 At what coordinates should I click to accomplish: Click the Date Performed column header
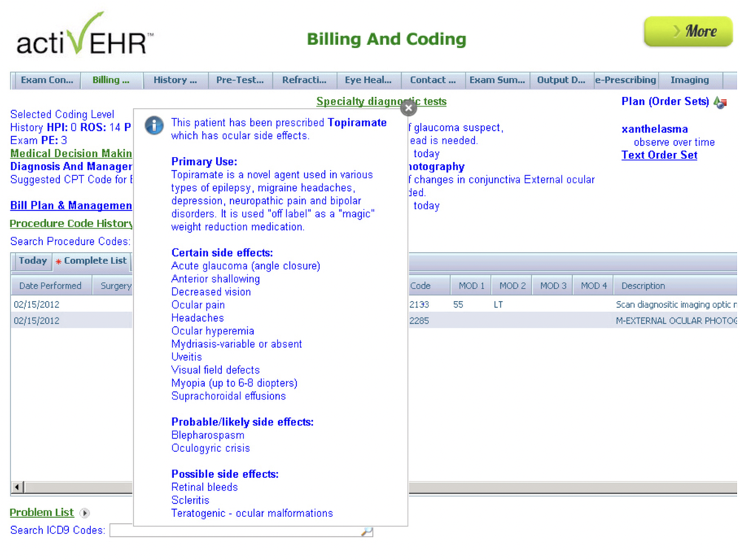click(50, 286)
